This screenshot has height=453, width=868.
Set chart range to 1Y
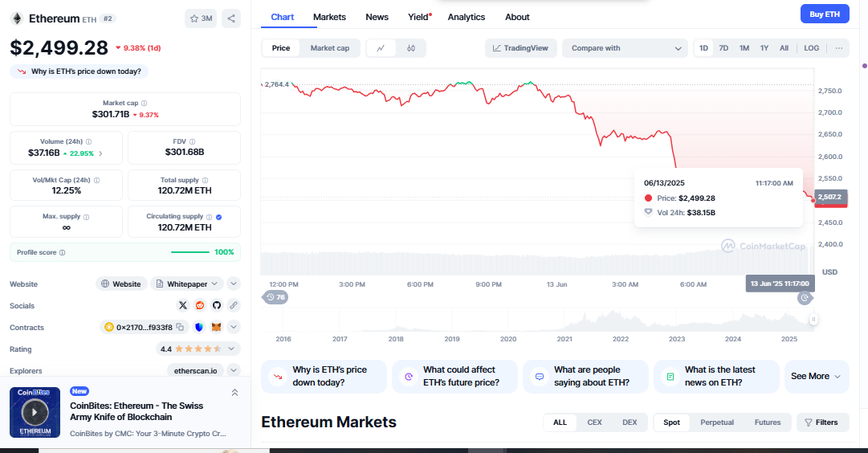764,48
